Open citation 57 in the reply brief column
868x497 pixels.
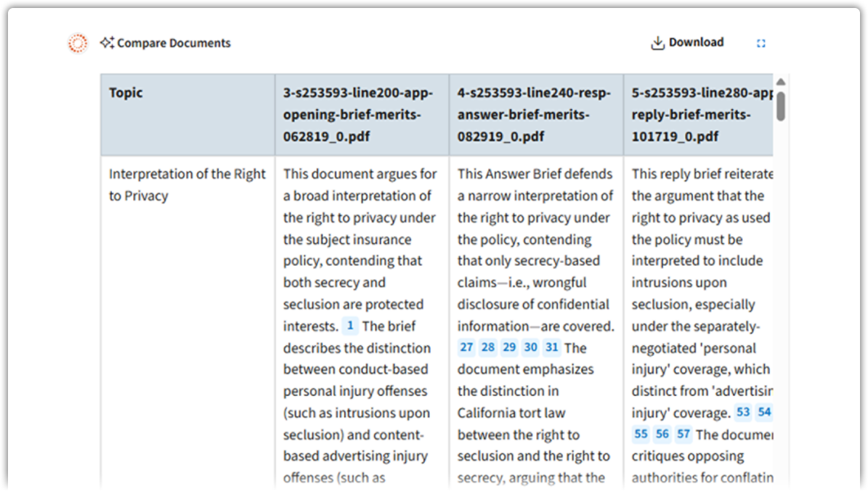coord(683,434)
